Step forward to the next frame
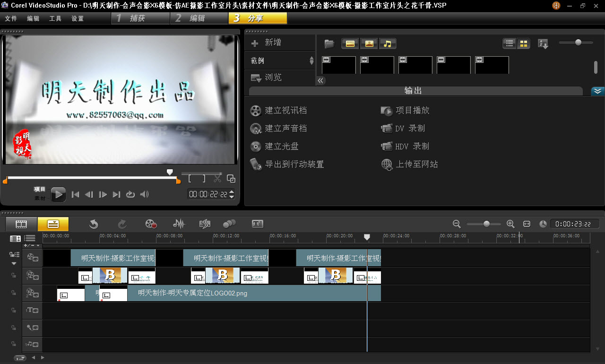The image size is (605, 364). (103, 194)
